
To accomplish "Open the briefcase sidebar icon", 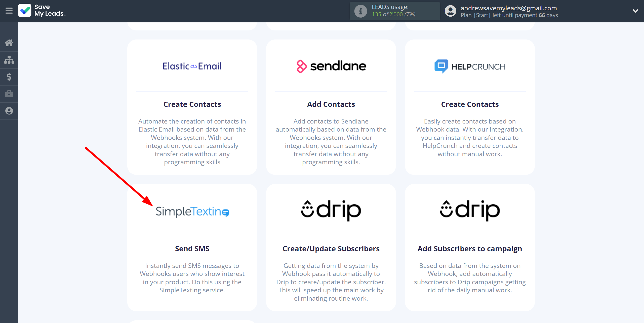I will (9, 94).
